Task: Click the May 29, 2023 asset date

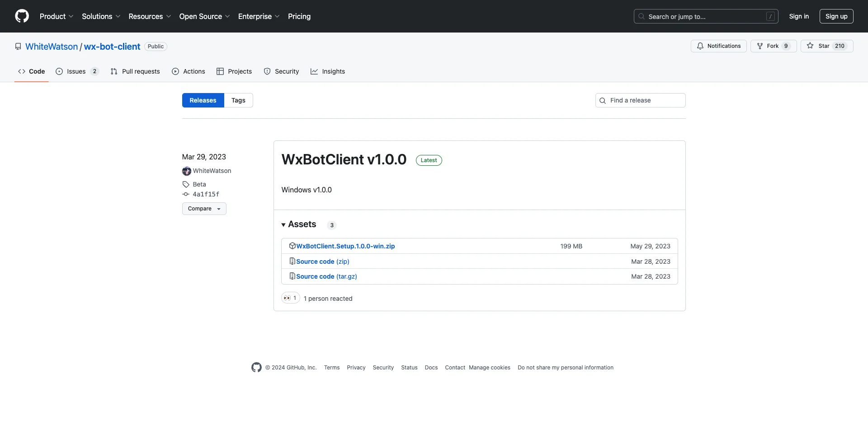Action: coord(651,246)
